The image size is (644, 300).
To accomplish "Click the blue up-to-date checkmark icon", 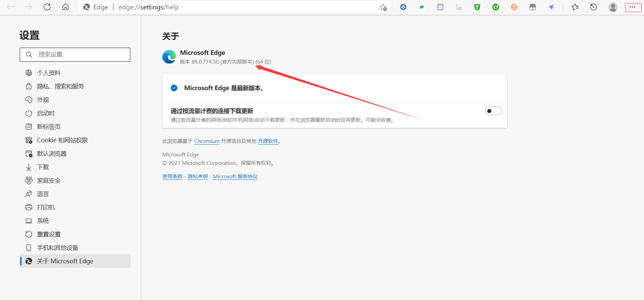I will tap(174, 88).
